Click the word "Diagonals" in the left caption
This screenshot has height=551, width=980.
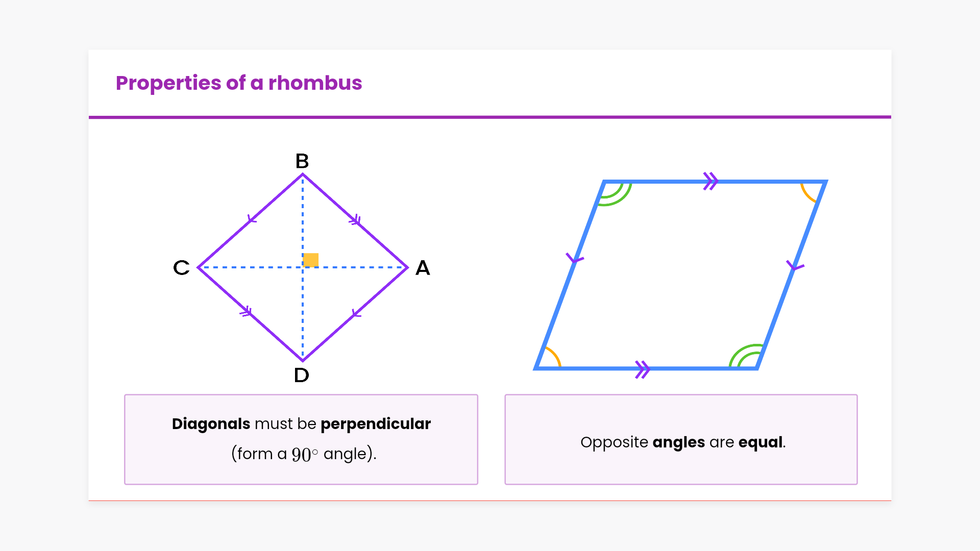pos(211,424)
